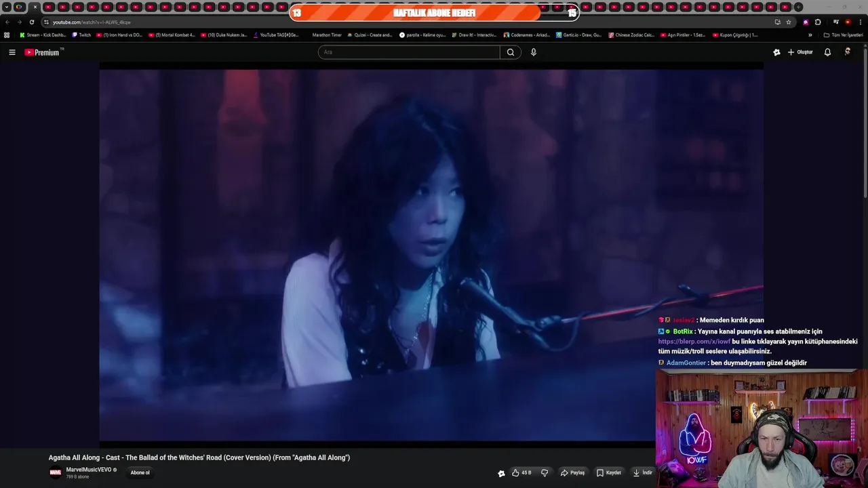Open the Duke Nukem bookmark
This screenshot has height=488, width=868.
click(x=224, y=35)
